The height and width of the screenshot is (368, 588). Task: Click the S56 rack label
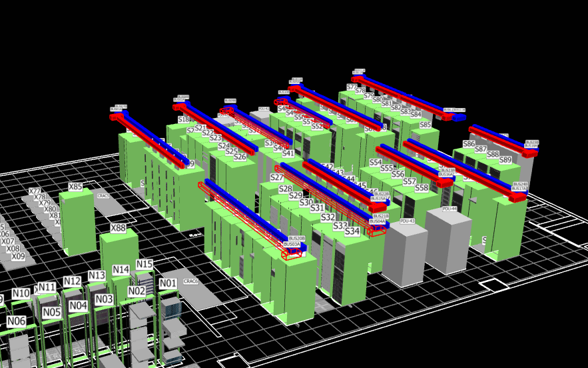pos(398,174)
